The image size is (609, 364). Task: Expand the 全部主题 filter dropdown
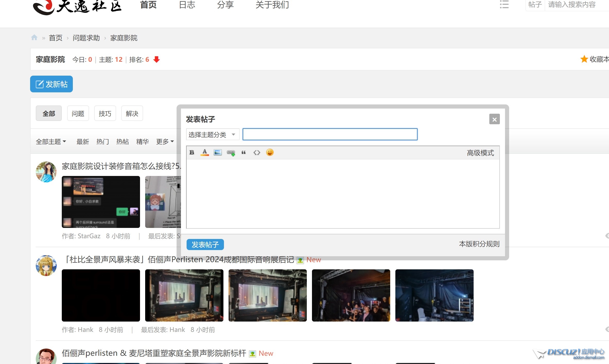coord(51,141)
